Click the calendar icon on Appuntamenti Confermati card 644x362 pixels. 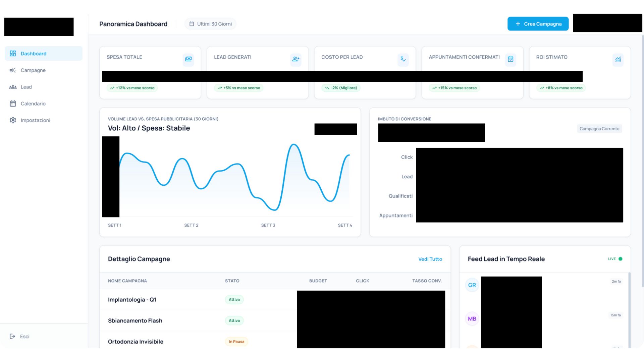511,59
